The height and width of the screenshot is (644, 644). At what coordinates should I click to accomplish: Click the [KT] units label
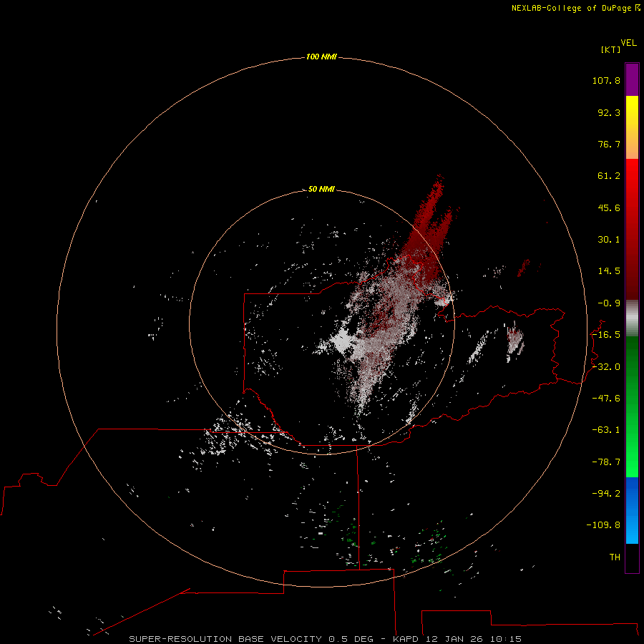coord(611,49)
